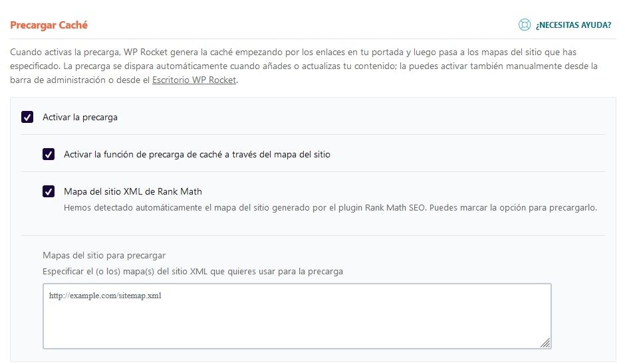
Task: Click the Mapa del sitio XML de Rank Math label
Action: pos(133,191)
